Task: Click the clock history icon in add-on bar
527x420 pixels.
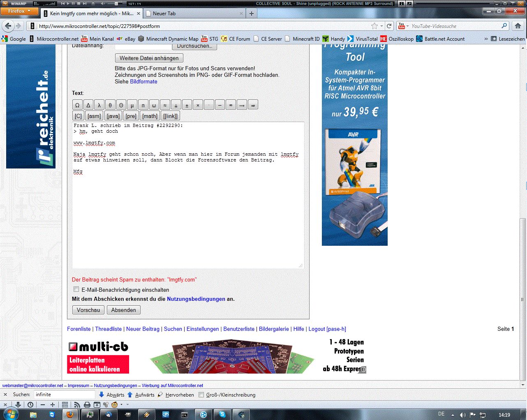Action: (30, 405)
